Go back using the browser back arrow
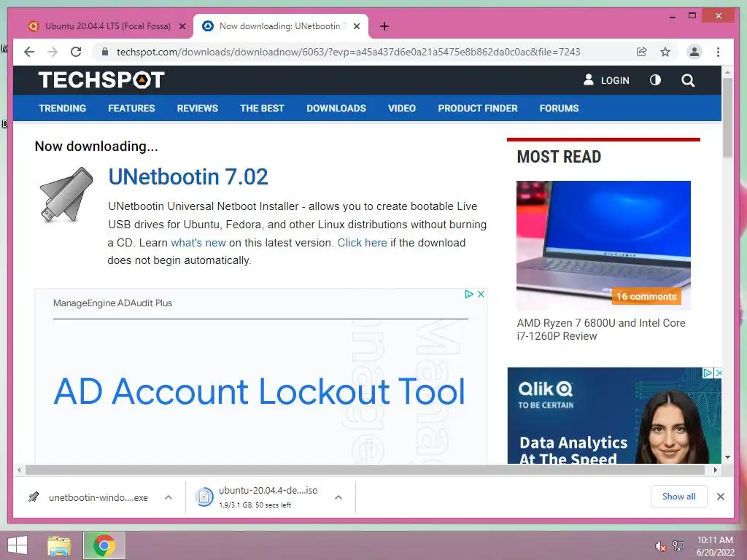 [29, 52]
